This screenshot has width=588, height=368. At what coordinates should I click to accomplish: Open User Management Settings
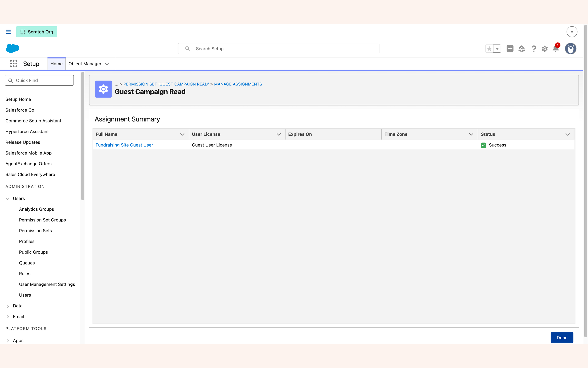tap(47, 284)
